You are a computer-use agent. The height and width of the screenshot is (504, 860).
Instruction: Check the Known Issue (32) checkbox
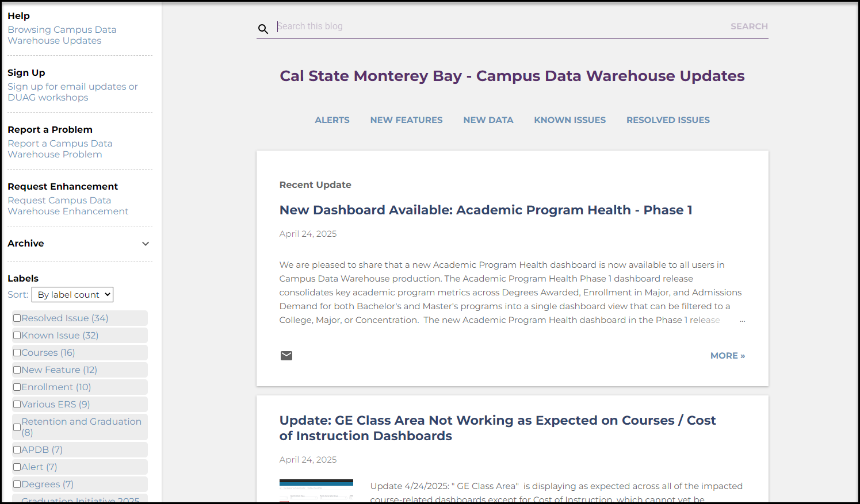17,336
